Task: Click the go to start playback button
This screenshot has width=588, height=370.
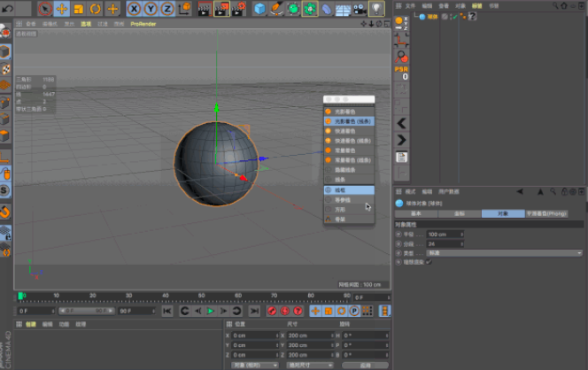Action: pyautogui.click(x=167, y=312)
